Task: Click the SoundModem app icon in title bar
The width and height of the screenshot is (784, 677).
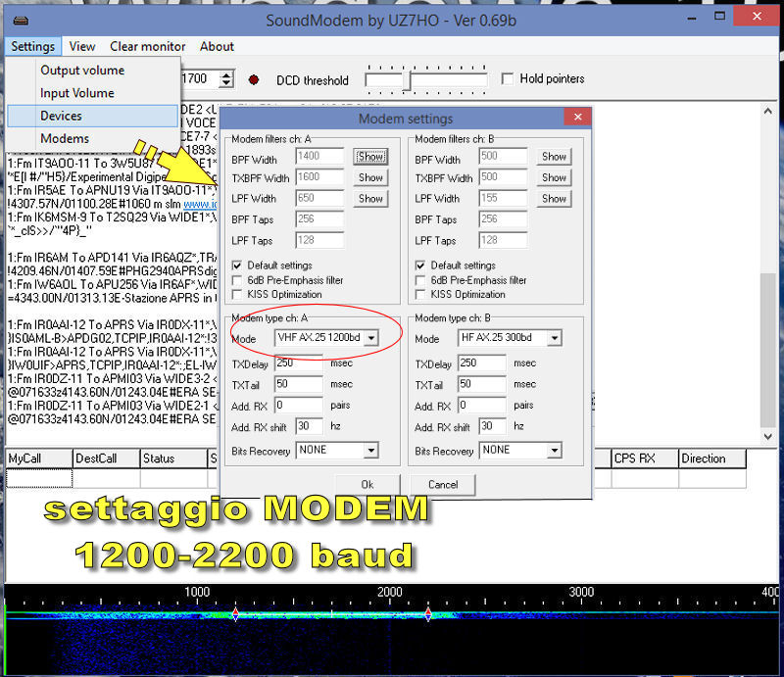Action: point(21,21)
